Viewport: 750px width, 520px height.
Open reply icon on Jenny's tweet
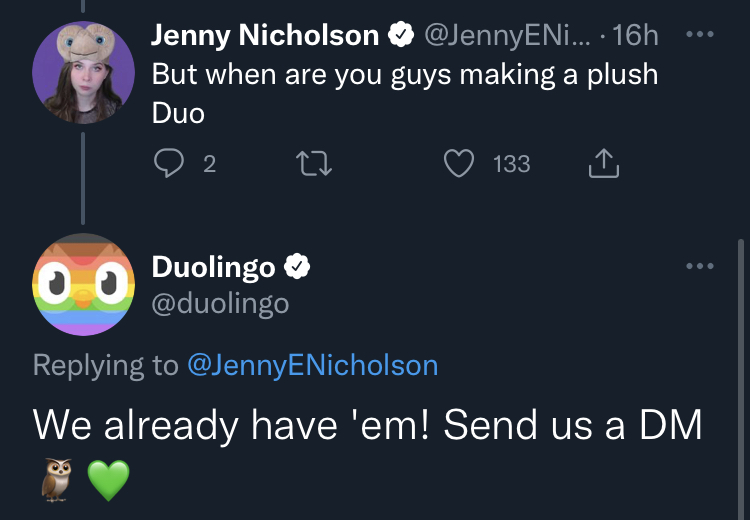(x=169, y=163)
